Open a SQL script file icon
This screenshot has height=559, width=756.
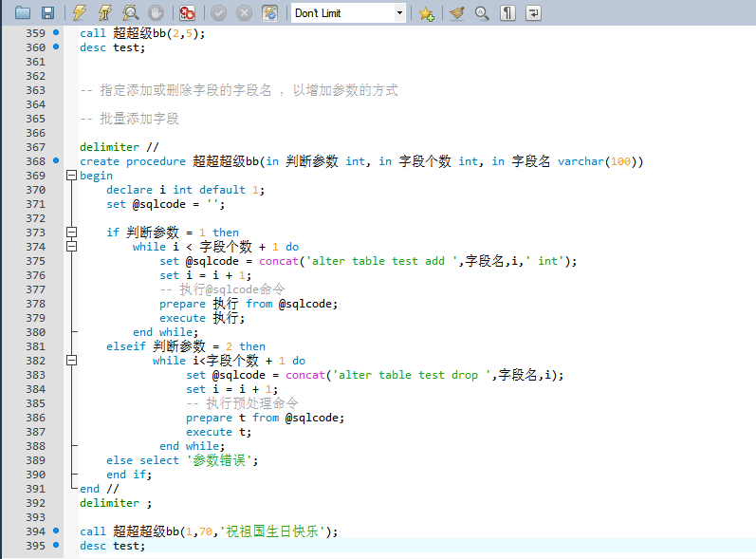tap(23, 13)
